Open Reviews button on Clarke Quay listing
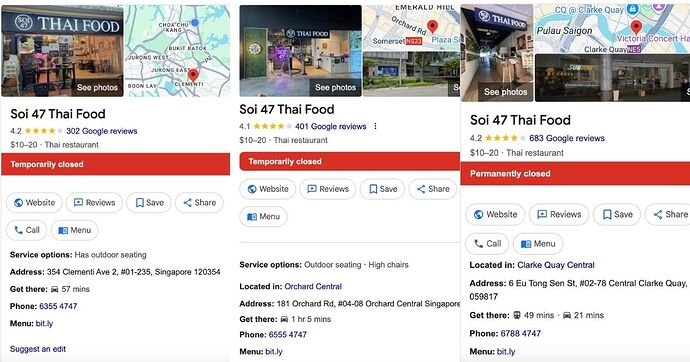The width and height of the screenshot is (690, 362). [x=559, y=214]
